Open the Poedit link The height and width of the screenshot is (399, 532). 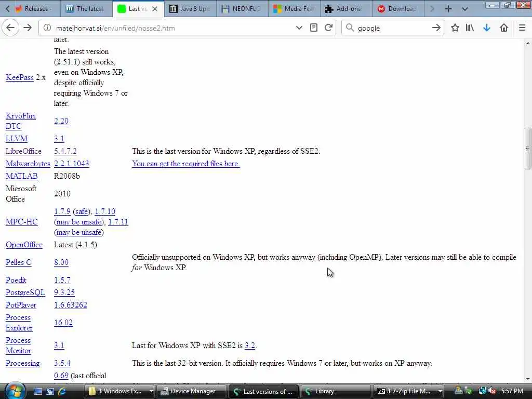16,280
